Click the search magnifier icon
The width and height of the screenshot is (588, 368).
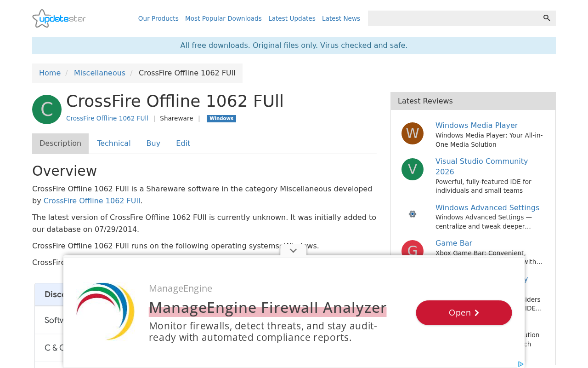[547, 18]
